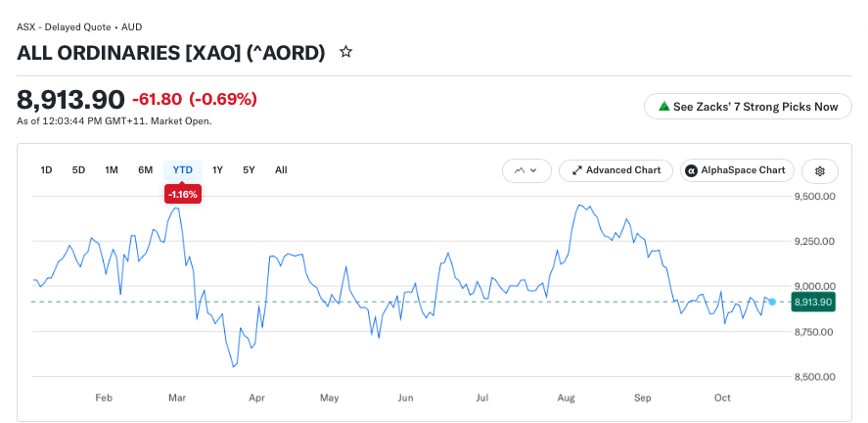Click the Jun month label
The width and height of the screenshot is (868, 423).
(406, 398)
